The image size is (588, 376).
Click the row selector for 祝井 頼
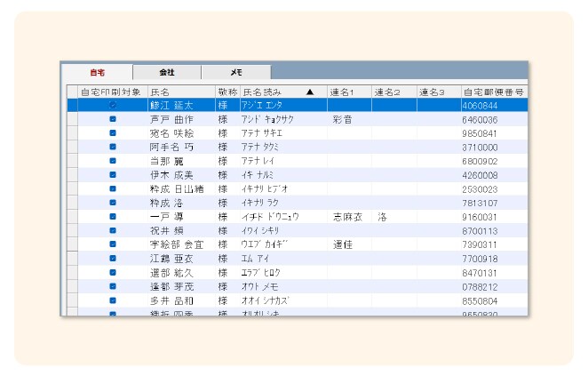coord(72,230)
